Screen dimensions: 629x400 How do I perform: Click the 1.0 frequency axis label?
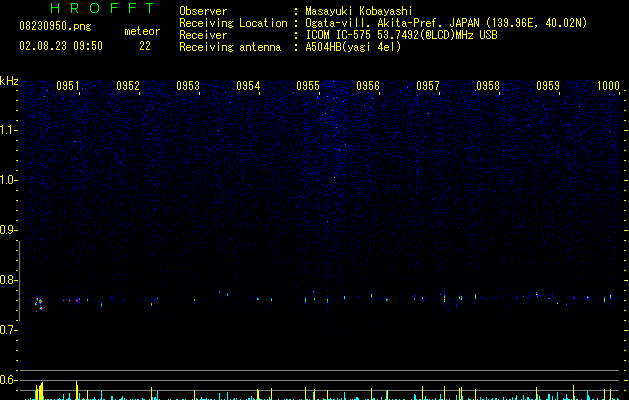click(x=8, y=180)
